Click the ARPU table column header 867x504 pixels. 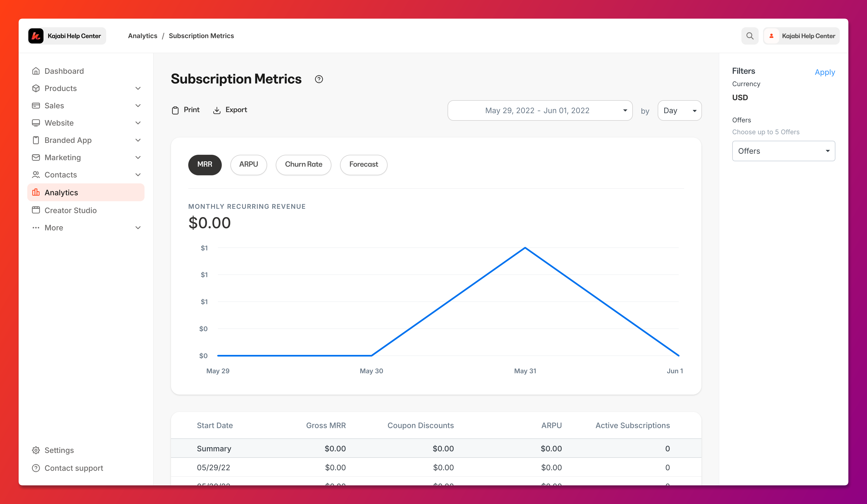[552, 426]
